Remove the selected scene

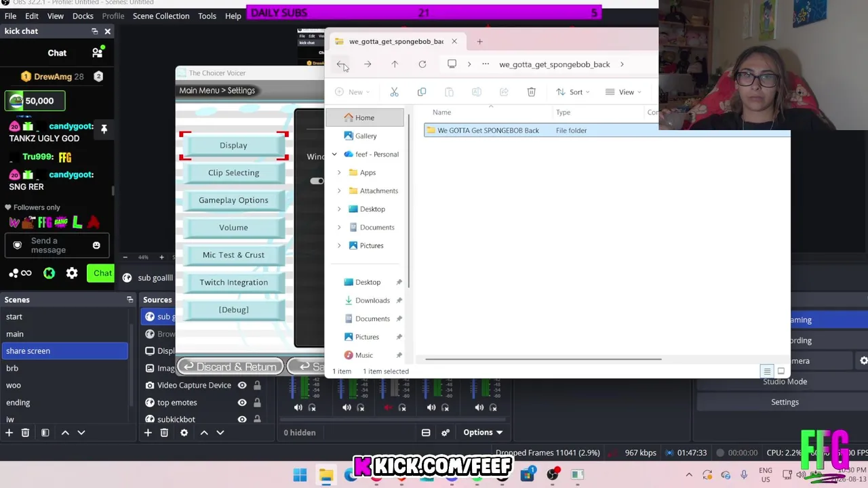pyautogui.click(x=25, y=432)
